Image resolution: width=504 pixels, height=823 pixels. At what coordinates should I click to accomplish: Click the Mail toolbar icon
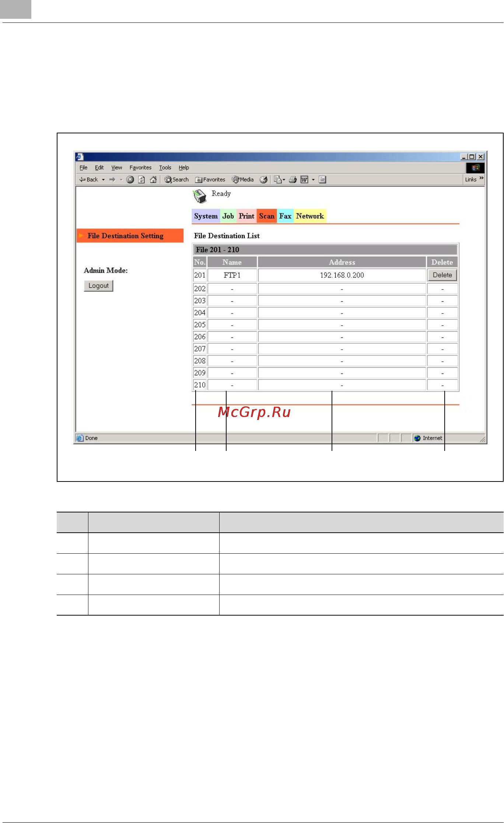point(279,179)
